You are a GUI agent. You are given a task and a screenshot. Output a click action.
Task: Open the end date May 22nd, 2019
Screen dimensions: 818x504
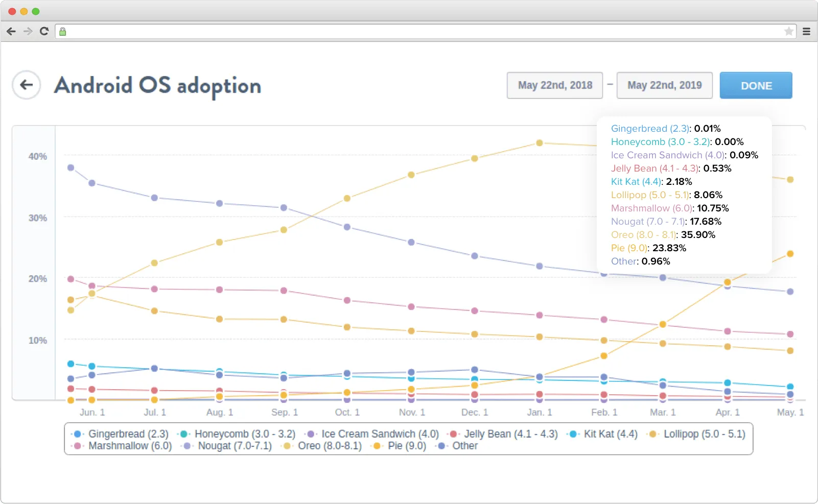(x=665, y=85)
